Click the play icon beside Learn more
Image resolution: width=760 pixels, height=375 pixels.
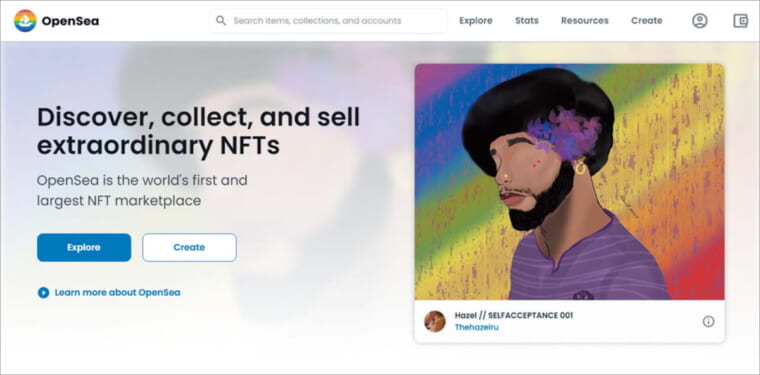point(44,293)
